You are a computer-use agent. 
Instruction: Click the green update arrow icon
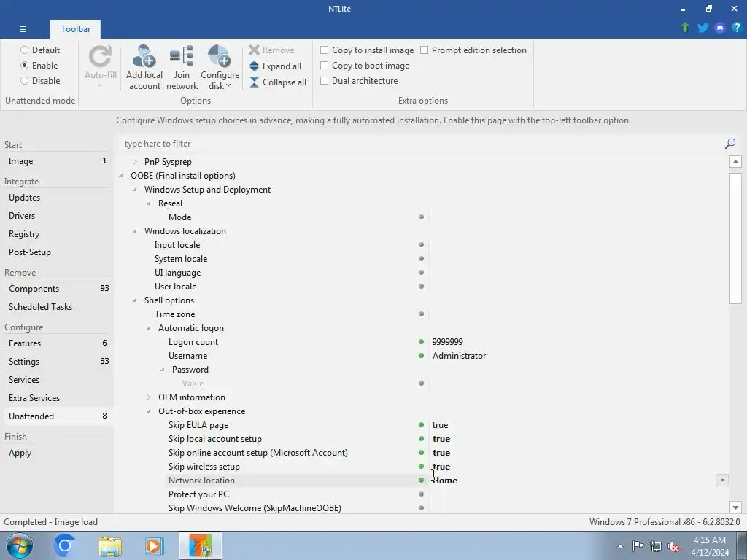tap(685, 28)
